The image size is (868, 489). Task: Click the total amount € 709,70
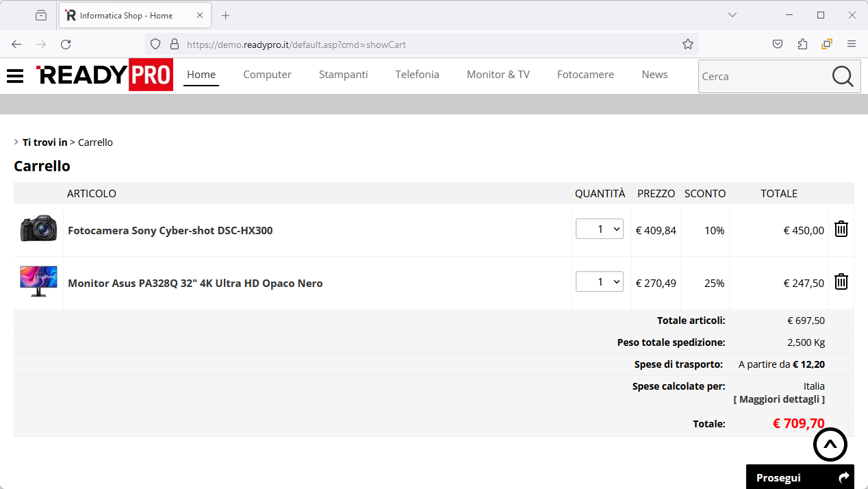coord(799,423)
